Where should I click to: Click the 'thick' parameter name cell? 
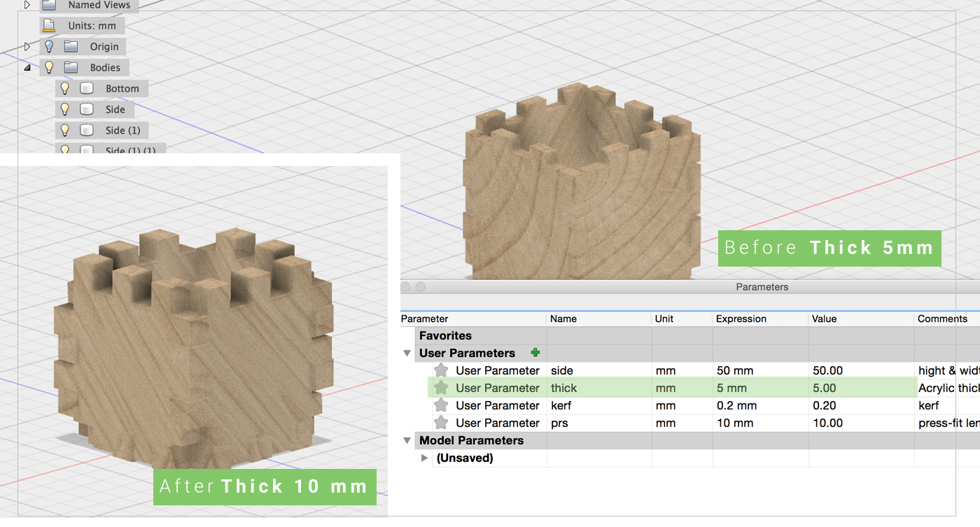(599, 388)
